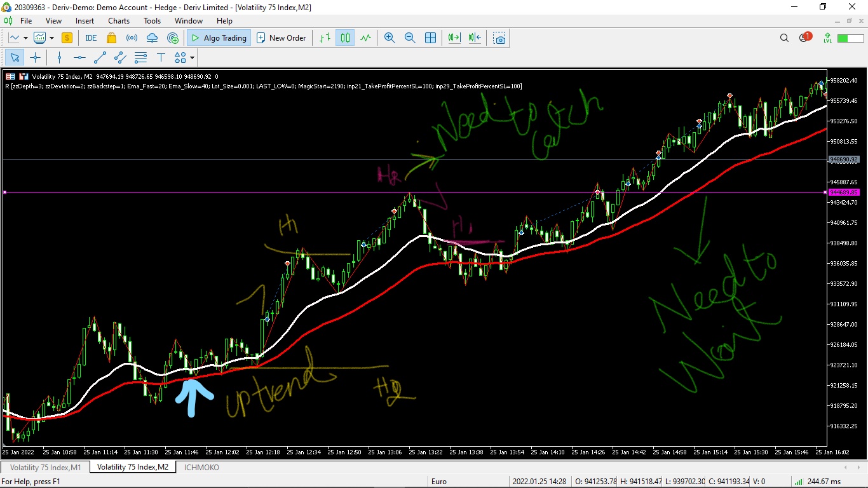
Task: Click the yellow dollar symbols icon
Action: (x=67, y=38)
